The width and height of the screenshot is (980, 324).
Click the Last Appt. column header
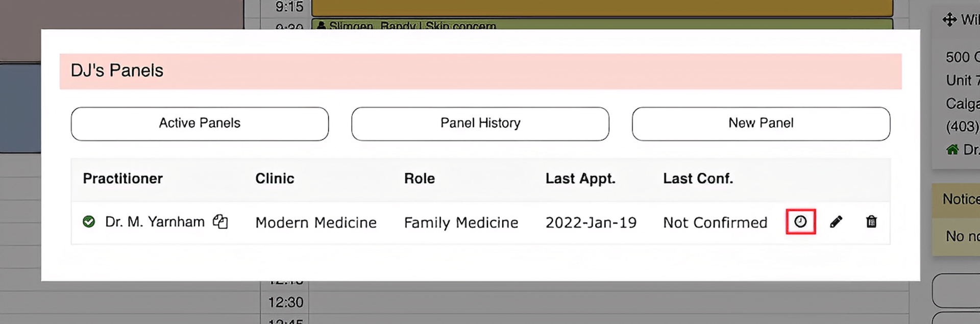[x=580, y=179]
